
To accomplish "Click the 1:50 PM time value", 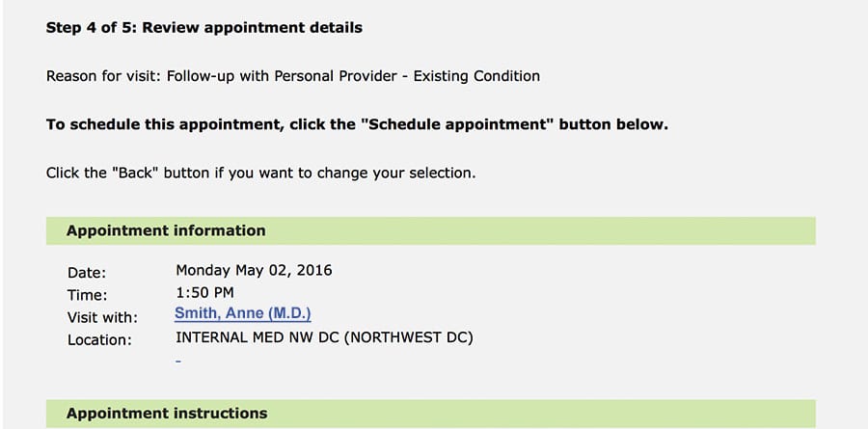I will pyautogui.click(x=204, y=293).
